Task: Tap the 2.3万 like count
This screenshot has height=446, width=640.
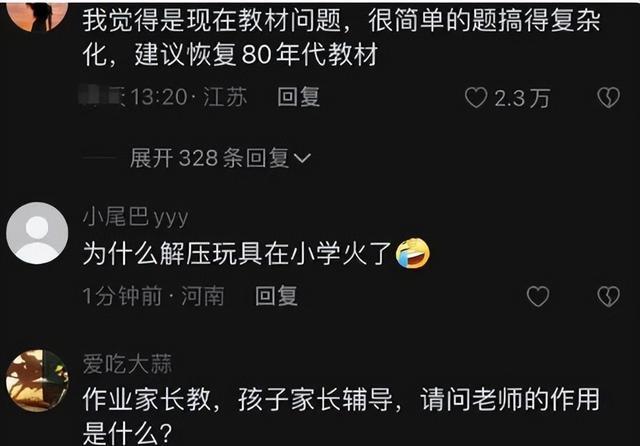Action: click(x=522, y=98)
